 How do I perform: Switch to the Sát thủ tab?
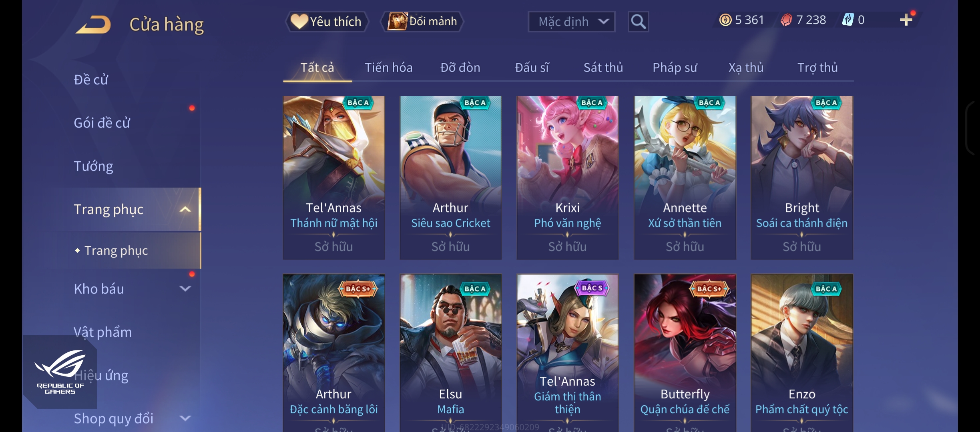coord(603,67)
